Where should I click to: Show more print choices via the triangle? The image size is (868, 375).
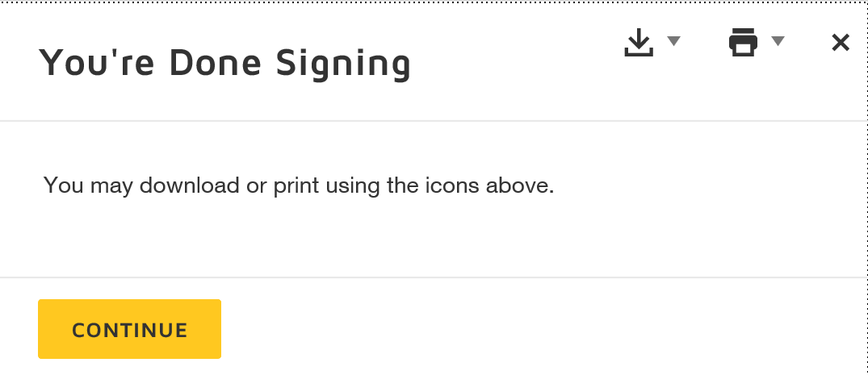click(x=778, y=42)
